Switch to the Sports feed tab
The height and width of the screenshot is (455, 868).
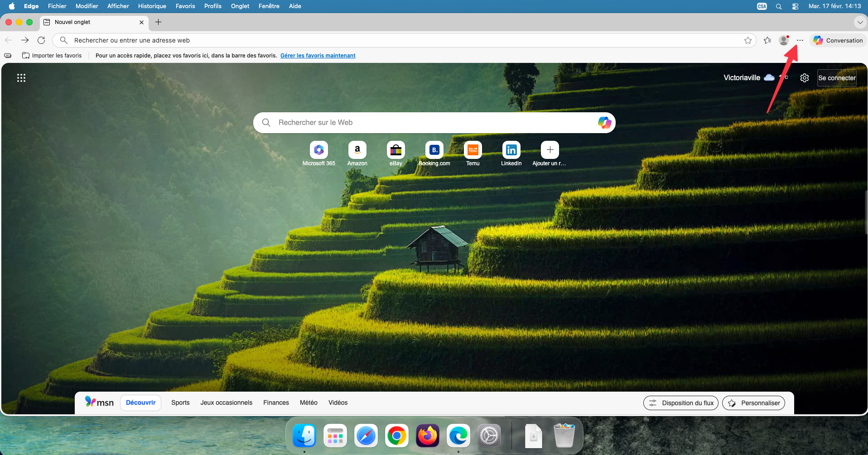tap(180, 402)
